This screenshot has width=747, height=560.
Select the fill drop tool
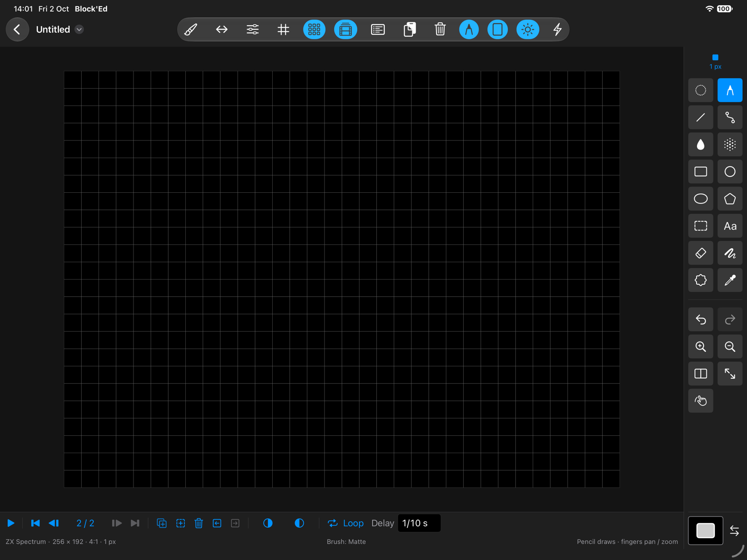click(701, 145)
